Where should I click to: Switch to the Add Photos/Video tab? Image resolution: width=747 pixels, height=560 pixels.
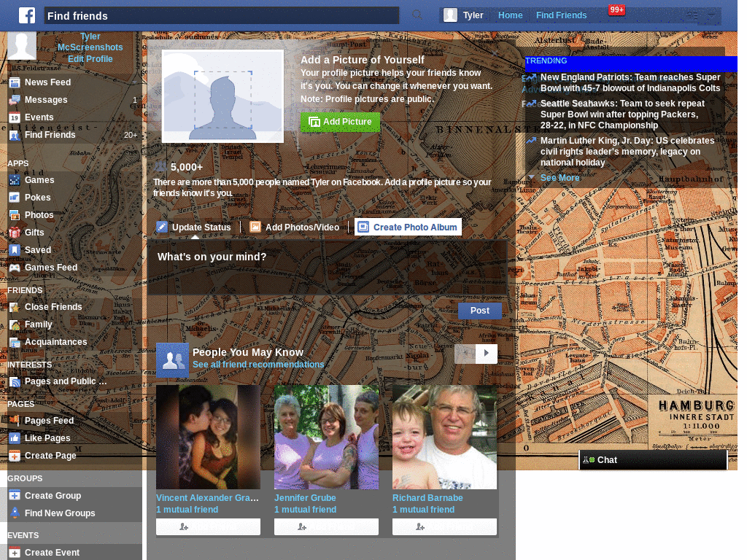[x=295, y=227]
